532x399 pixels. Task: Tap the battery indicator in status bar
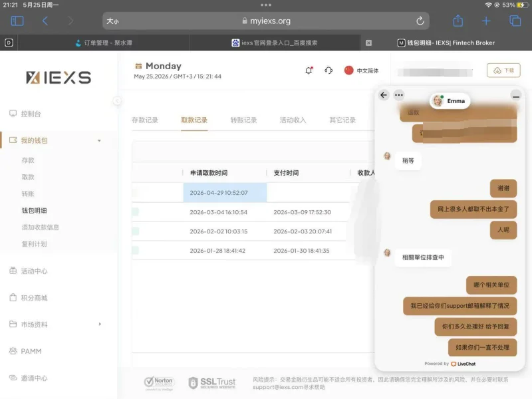pos(522,5)
